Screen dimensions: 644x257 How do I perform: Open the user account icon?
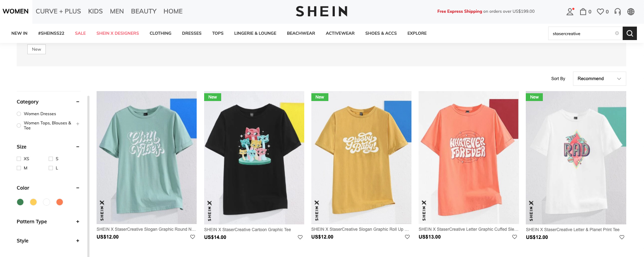point(570,12)
